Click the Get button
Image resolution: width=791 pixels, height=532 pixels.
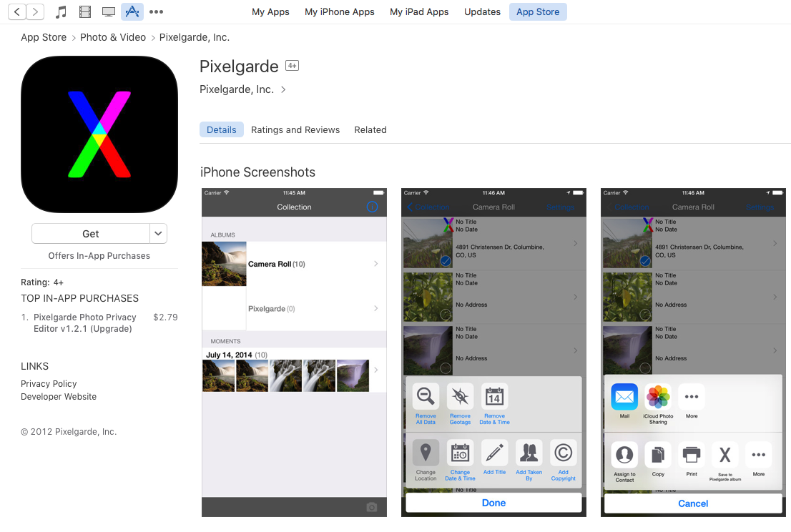(91, 234)
